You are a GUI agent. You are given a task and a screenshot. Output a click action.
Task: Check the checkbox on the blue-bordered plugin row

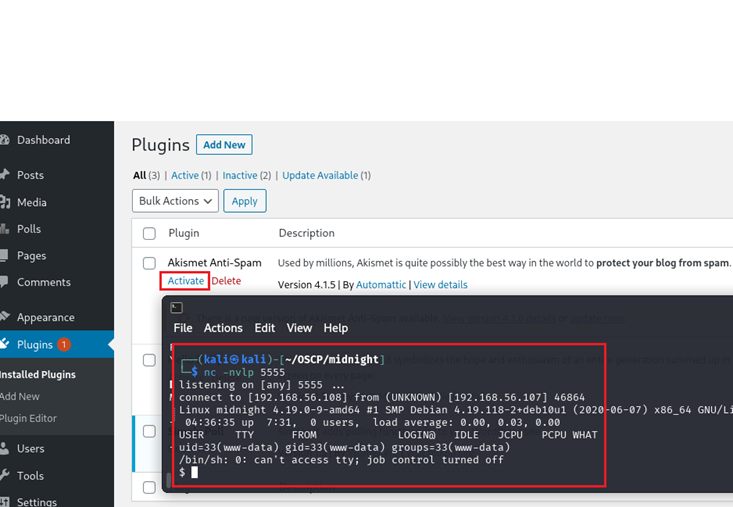click(149, 431)
